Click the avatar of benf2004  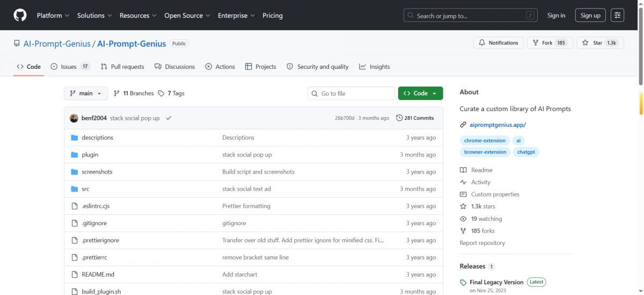tap(74, 118)
